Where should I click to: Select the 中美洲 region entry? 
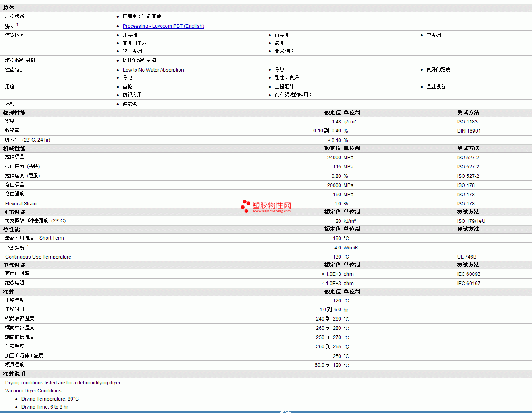click(433, 35)
